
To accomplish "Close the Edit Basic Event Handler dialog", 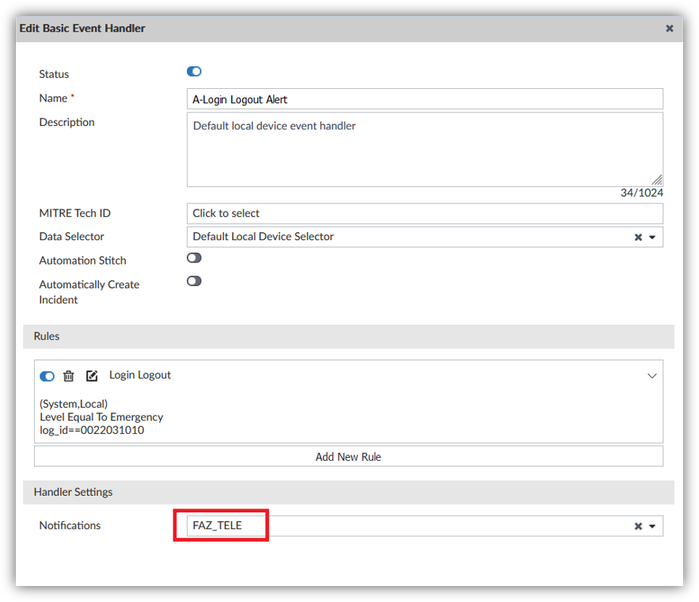I will (669, 29).
